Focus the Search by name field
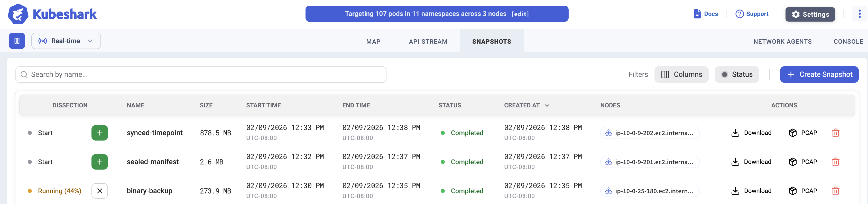868x204 pixels. tap(201, 75)
